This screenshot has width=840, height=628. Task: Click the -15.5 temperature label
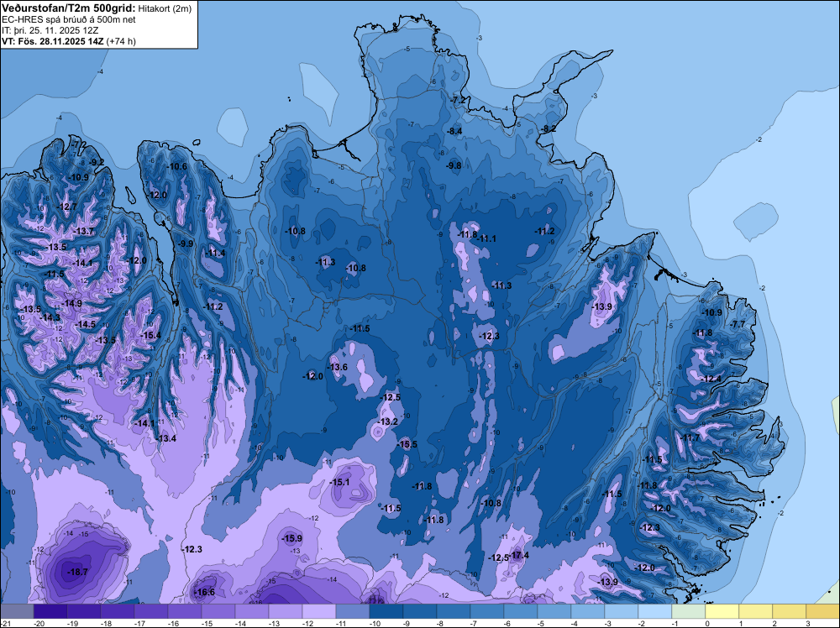point(407,444)
